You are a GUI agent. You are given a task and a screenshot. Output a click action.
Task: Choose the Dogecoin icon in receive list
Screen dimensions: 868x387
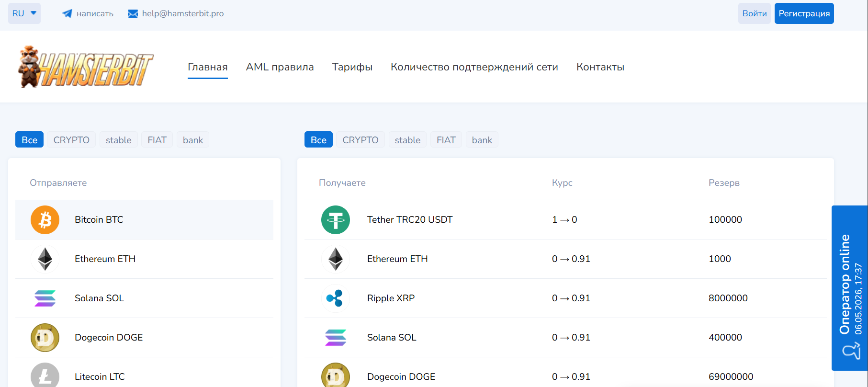(336, 375)
